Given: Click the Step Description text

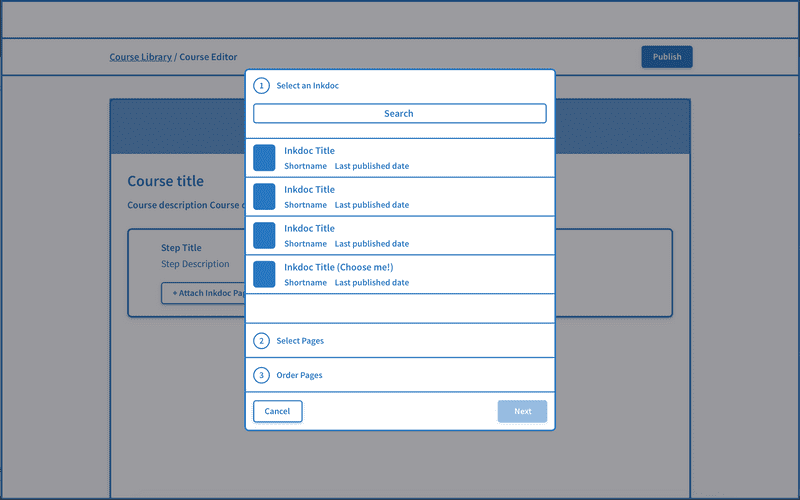Looking at the screenshot, I should (195, 264).
